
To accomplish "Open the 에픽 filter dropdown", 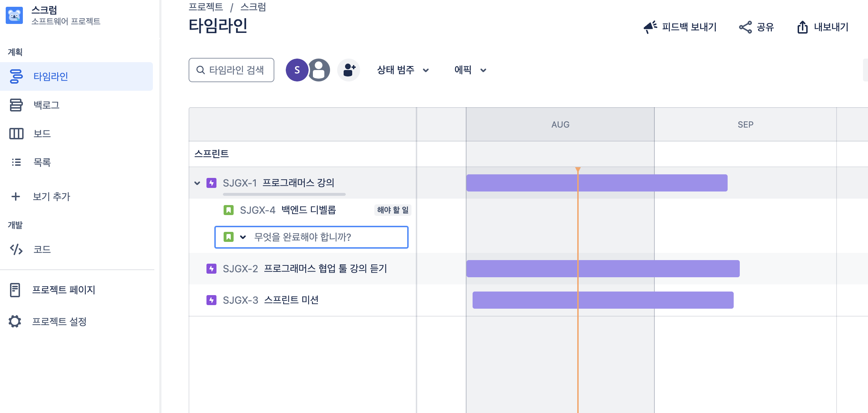I will coord(470,70).
